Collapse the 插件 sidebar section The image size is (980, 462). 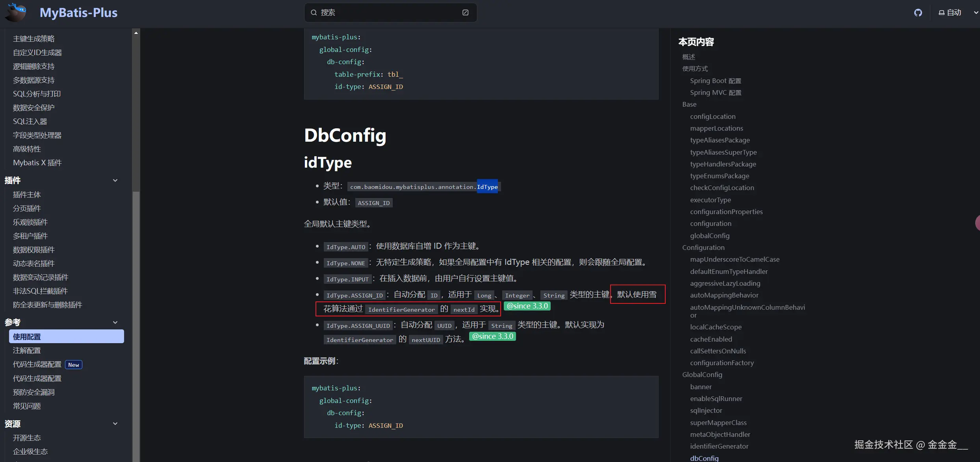tap(115, 181)
